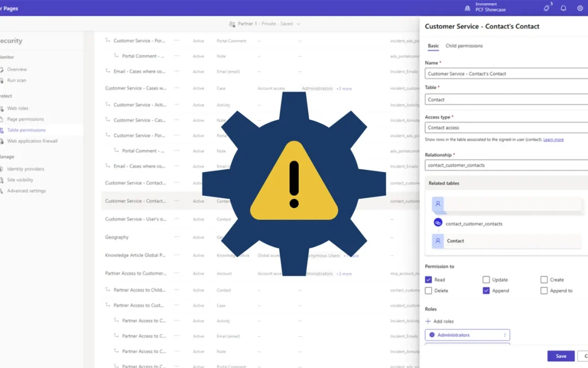Open the notifications bell in top bar
The height and width of the screenshot is (368, 588).
pos(563,8)
